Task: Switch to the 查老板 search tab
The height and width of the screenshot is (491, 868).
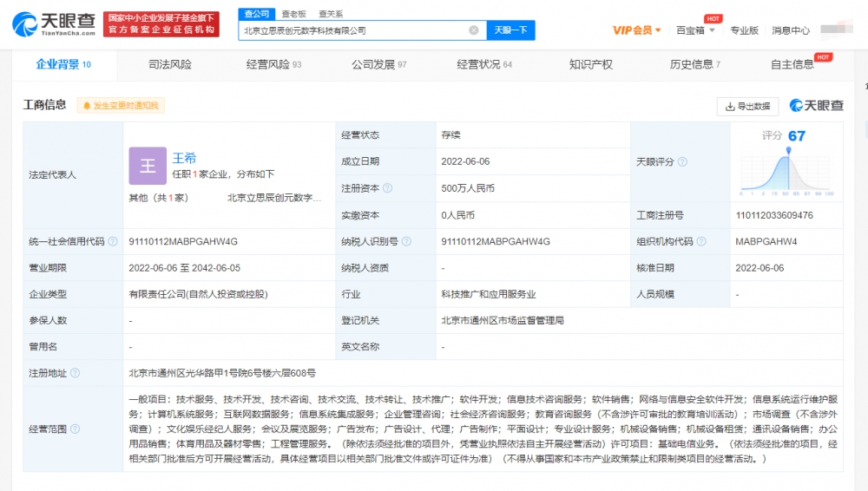Action: click(293, 14)
